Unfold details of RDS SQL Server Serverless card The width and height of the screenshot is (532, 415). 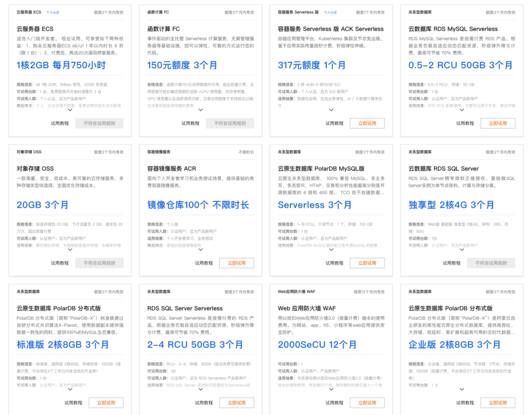[201, 389]
